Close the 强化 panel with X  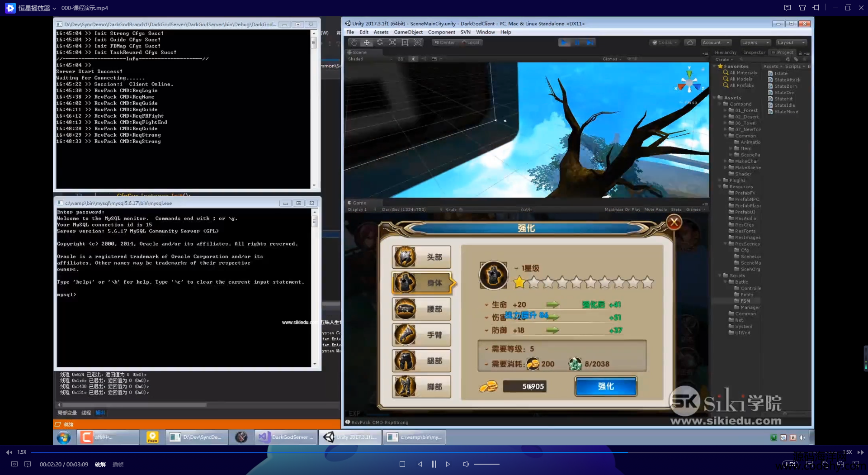[x=674, y=222]
